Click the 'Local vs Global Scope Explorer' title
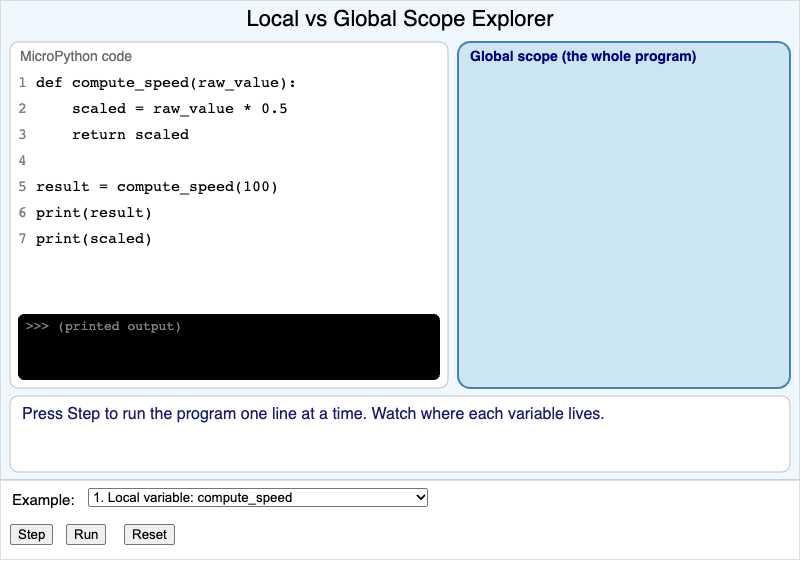The height and width of the screenshot is (562, 800). pos(400,19)
